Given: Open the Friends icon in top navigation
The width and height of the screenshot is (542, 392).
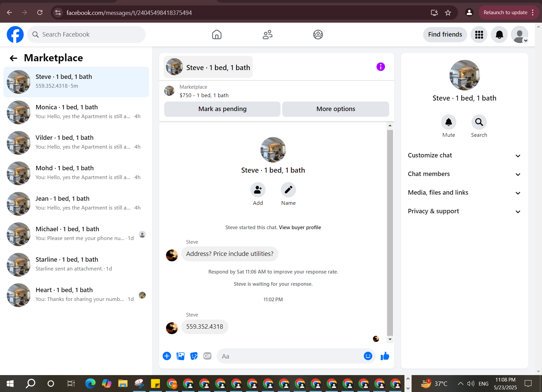Looking at the screenshot, I should 268,35.
